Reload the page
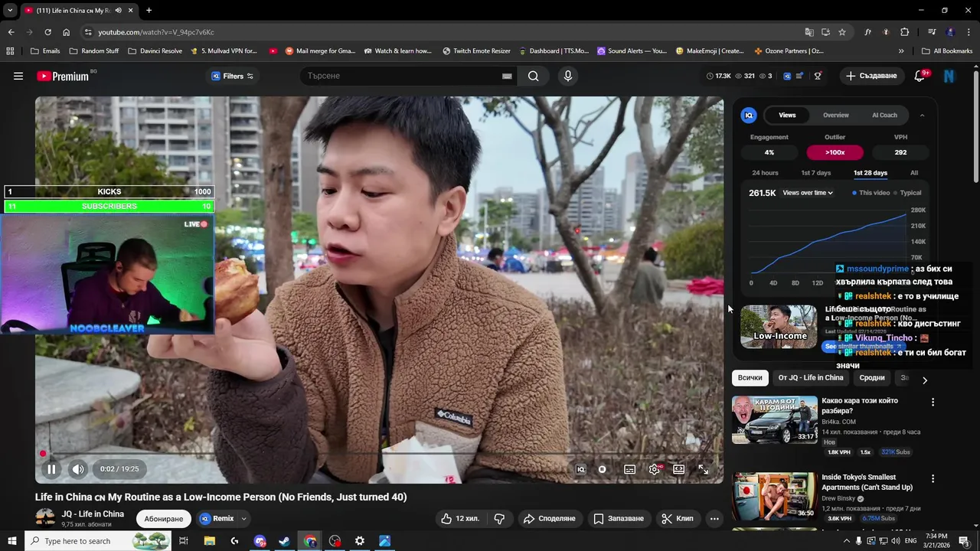980x551 pixels. (47, 32)
